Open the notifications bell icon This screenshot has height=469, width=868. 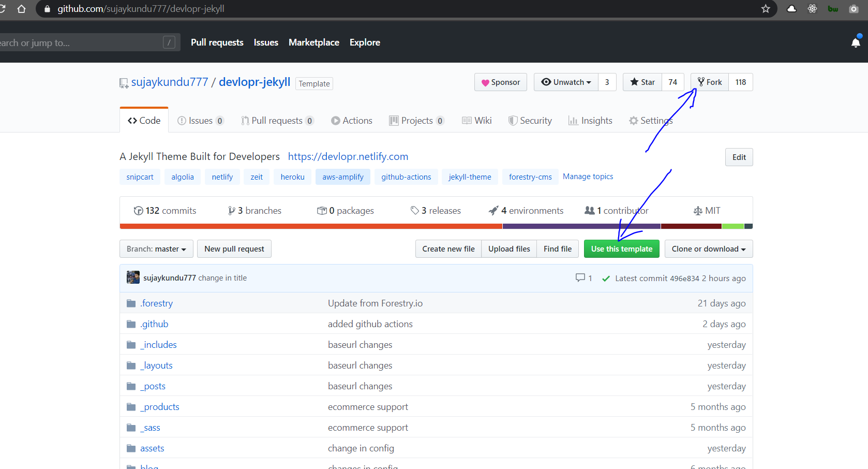(x=855, y=42)
